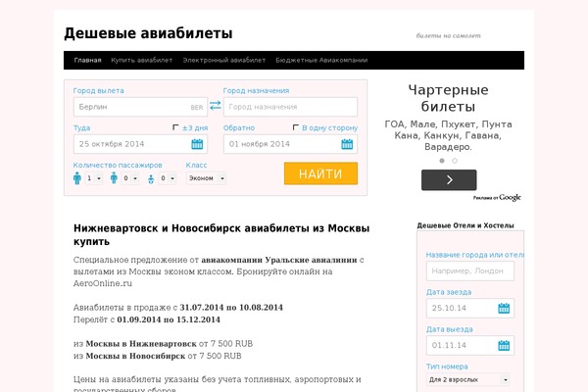Viewport: 588px width, 392px height.
Task: Open Электронный авиабилет menu item
Action: (x=224, y=60)
